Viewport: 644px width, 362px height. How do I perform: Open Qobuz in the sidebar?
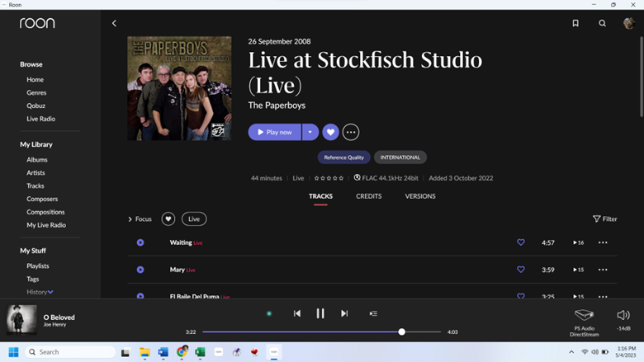(36, 106)
